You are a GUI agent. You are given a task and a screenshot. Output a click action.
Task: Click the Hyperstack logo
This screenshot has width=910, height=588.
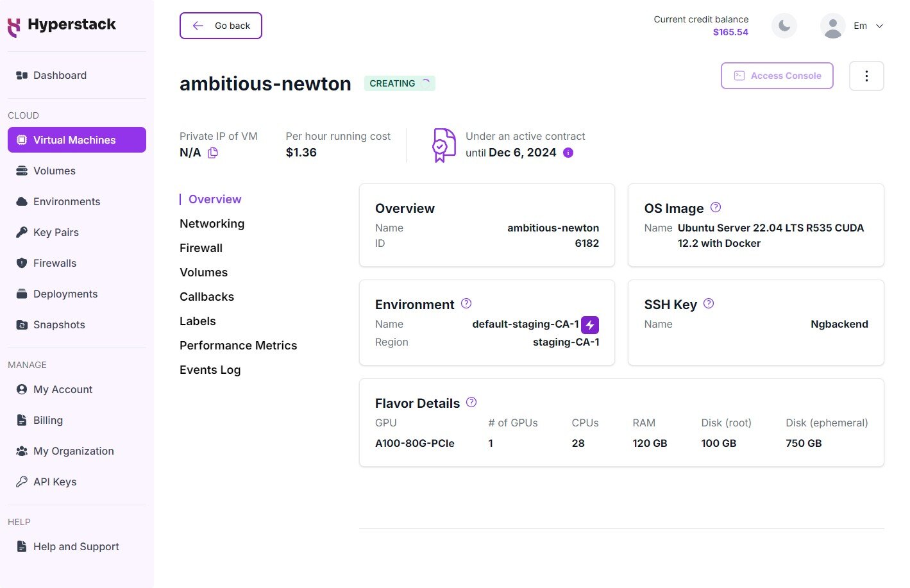pos(62,26)
